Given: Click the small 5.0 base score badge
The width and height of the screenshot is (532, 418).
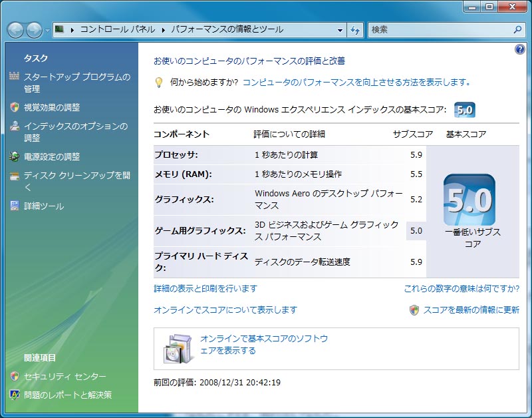Looking at the screenshot, I should [464, 110].
